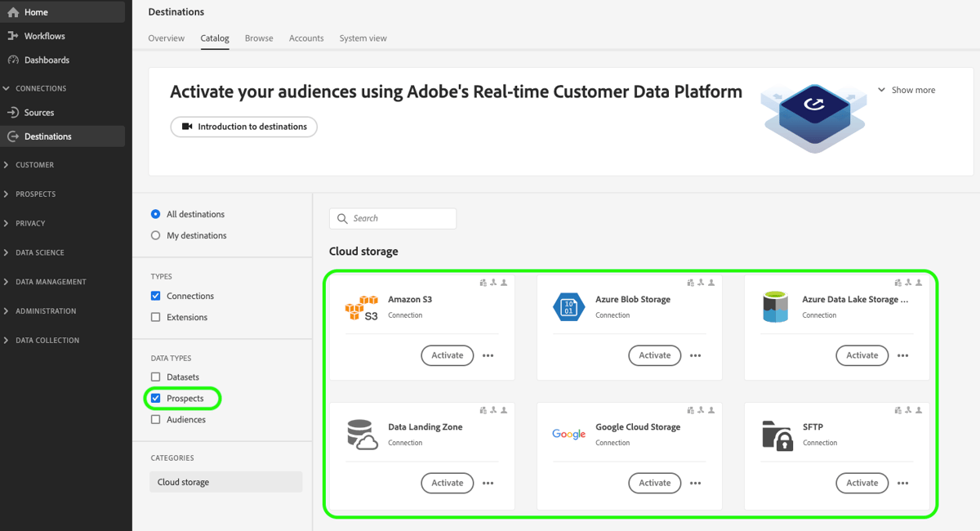Open the Introduction to destinations video
This screenshot has height=531, width=980.
(x=243, y=127)
